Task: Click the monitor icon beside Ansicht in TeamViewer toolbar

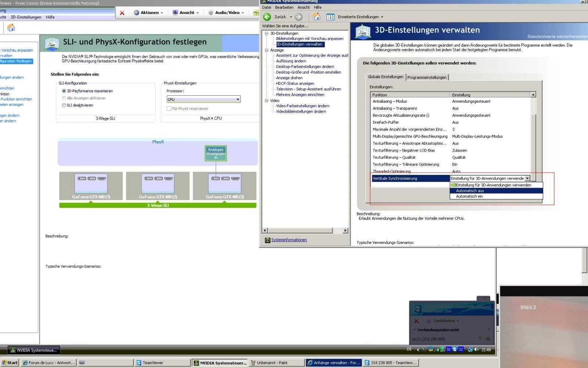Action: click(x=175, y=13)
